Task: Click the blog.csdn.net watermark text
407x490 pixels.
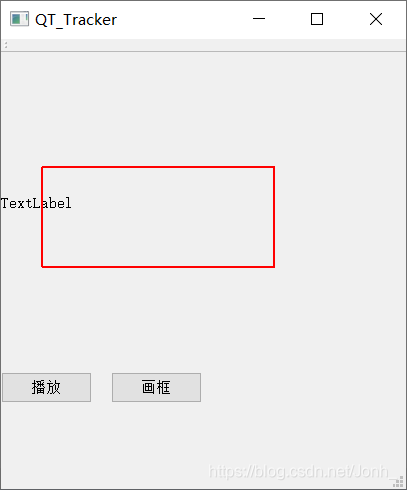Action: (x=298, y=471)
